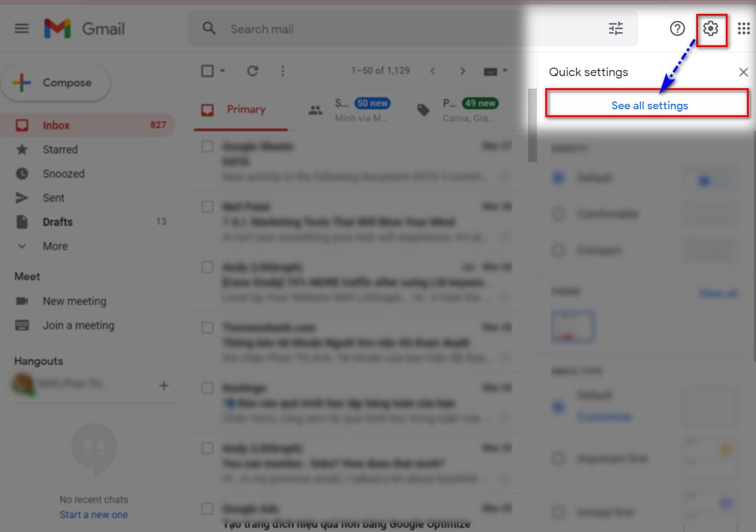The image size is (756, 532).
Task: Switch to the Primary tab
Action: pyautogui.click(x=240, y=110)
